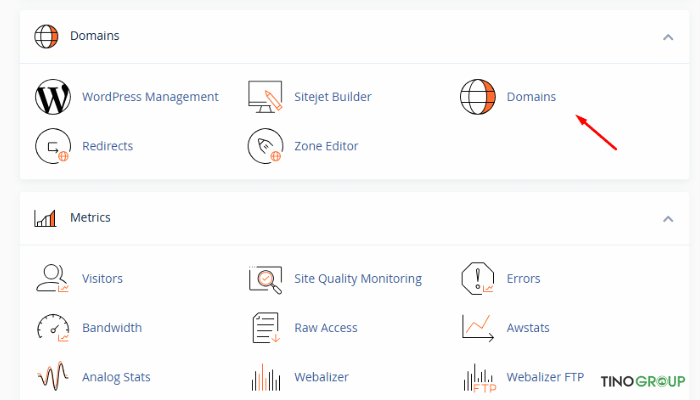Open the Sitejet Builder link
The height and width of the screenshot is (400, 700).
pos(333,97)
